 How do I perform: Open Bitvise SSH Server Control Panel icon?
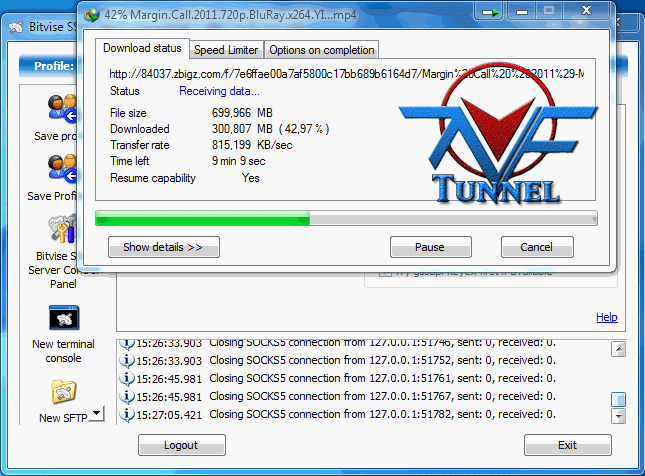pyautogui.click(x=63, y=229)
